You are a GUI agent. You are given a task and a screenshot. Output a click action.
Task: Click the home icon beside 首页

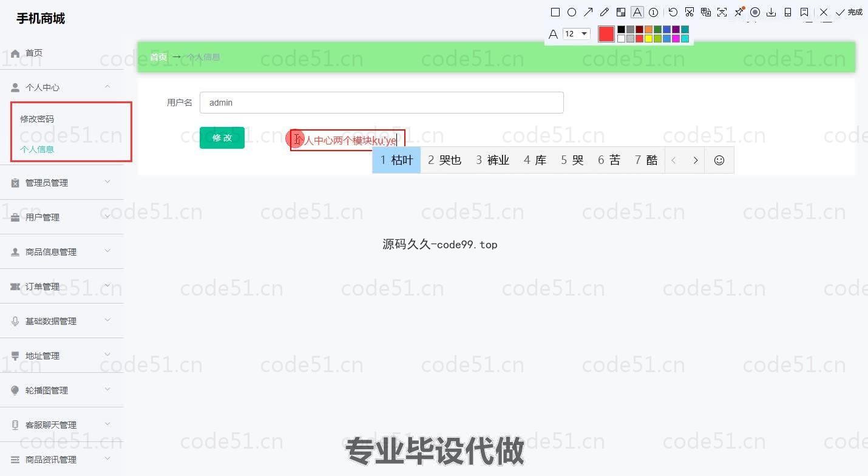[x=15, y=53]
